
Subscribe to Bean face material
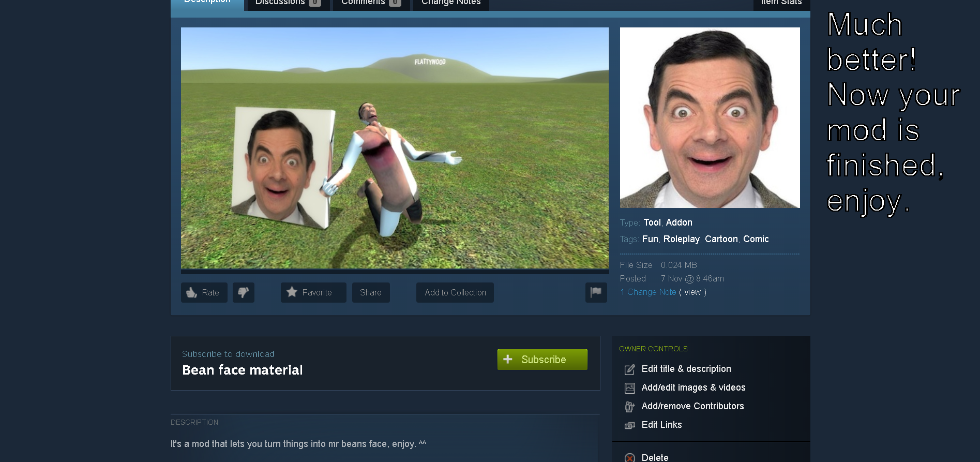point(542,360)
